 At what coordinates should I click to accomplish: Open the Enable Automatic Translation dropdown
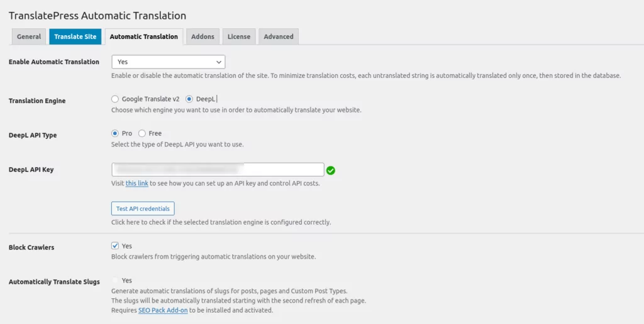coord(169,62)
